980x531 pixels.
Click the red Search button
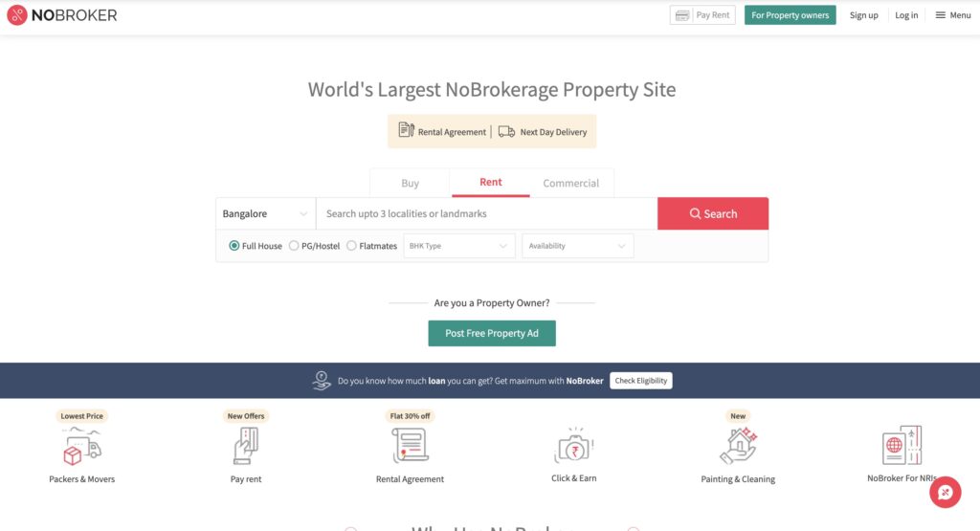(x=712, y=213)
